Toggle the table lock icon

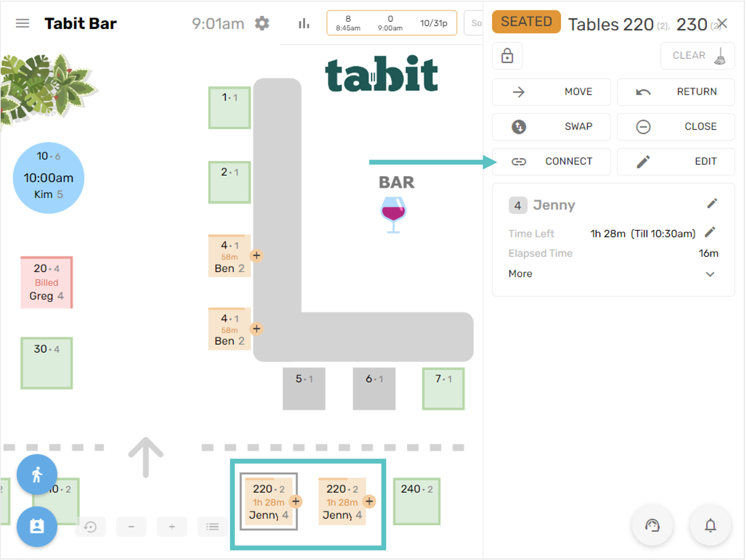tap(507, 56)
